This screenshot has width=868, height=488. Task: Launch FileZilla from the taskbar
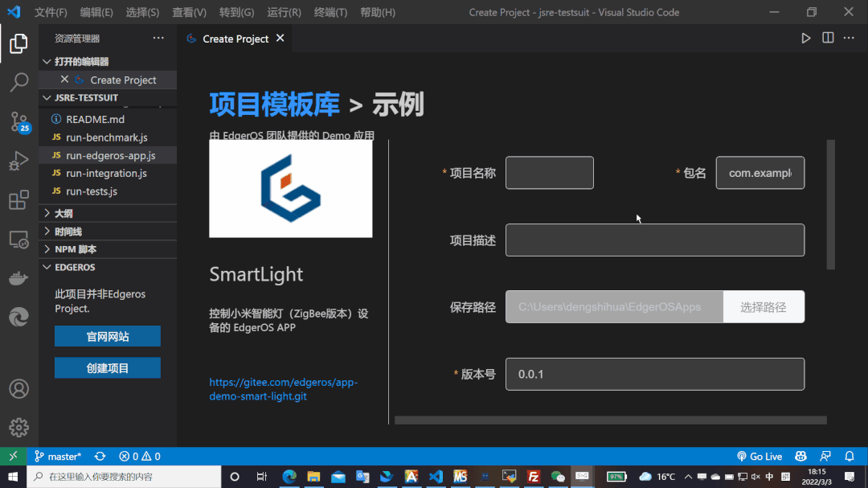(533, 477)
